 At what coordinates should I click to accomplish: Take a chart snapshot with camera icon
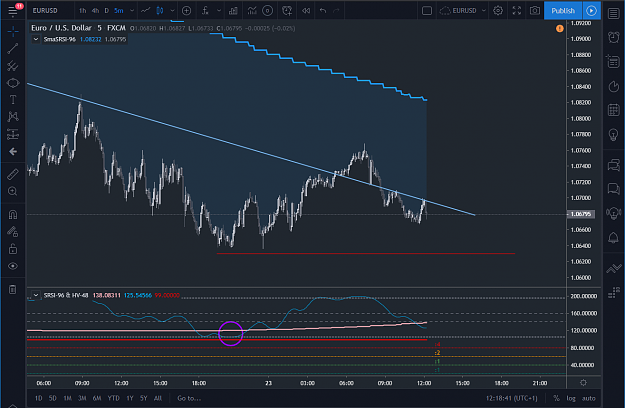click(535, 11)
